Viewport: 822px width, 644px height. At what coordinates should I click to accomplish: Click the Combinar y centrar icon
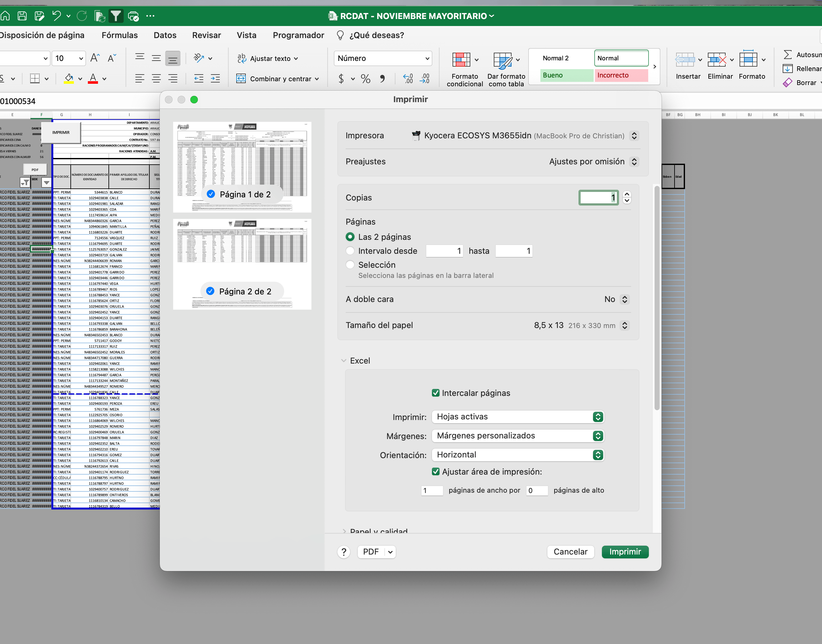tap(241, 78)
